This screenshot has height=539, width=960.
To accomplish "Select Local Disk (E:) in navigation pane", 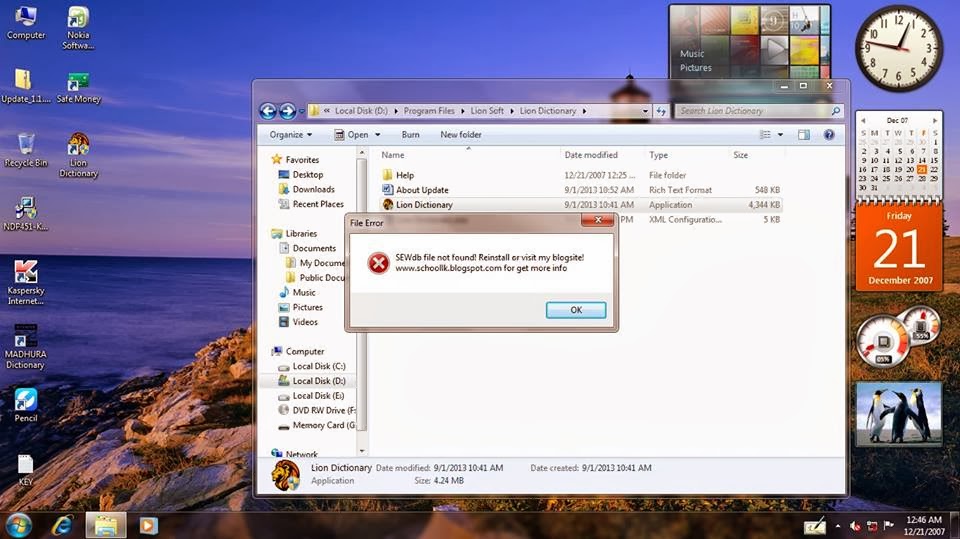I will [x=318, y=395].
